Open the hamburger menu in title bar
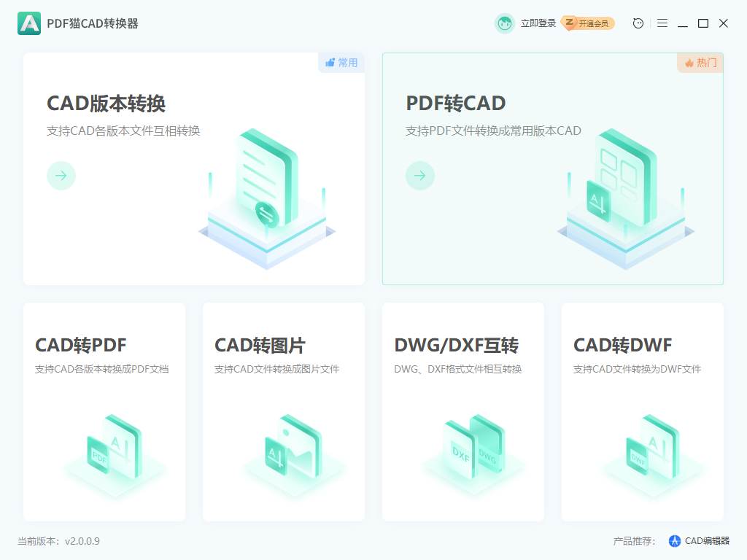Image resolution: width=747 pixels, height=560 pixels. [662, 23]
